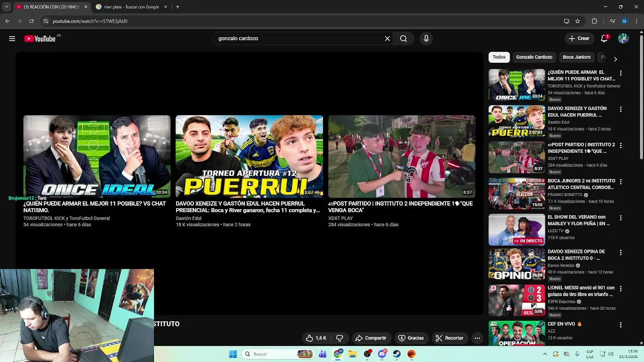This screenshot has height=362, width=644.
Task: Open the Chrome extensions puzzle icon
Action: (x=594, y=21)
